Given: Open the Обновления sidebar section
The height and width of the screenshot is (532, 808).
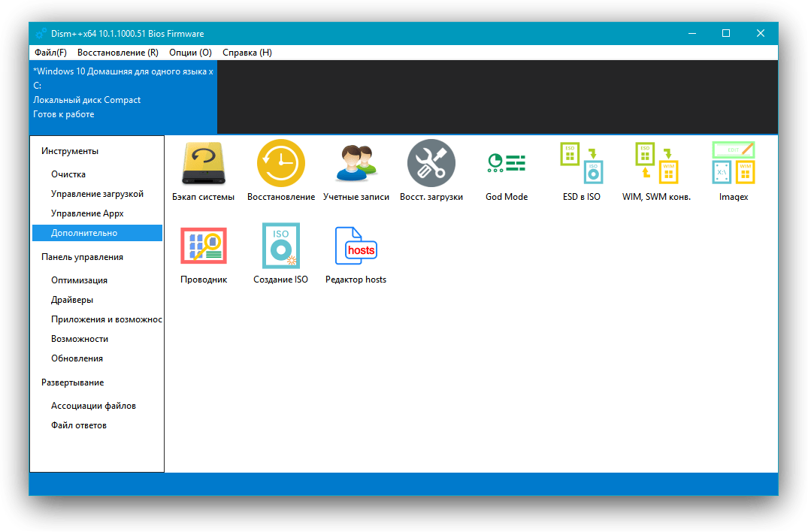Looking at the screenshot, I should click(77, 358).
